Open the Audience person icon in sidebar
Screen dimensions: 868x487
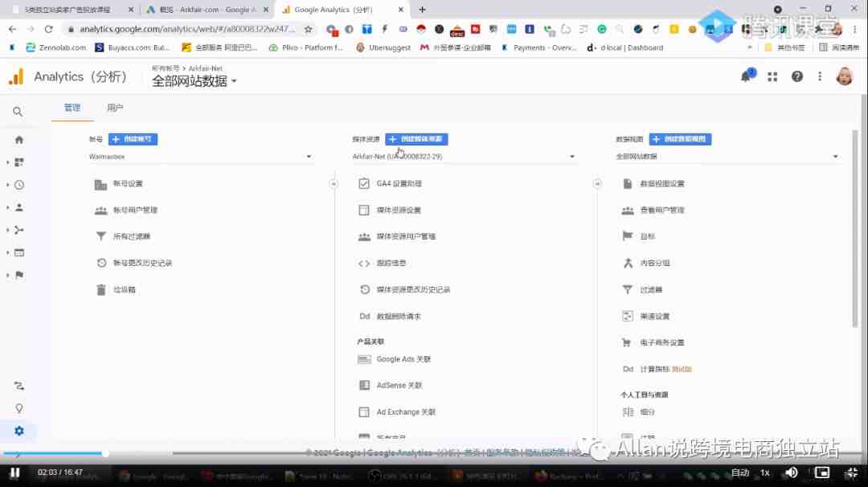tap(18, 207)
